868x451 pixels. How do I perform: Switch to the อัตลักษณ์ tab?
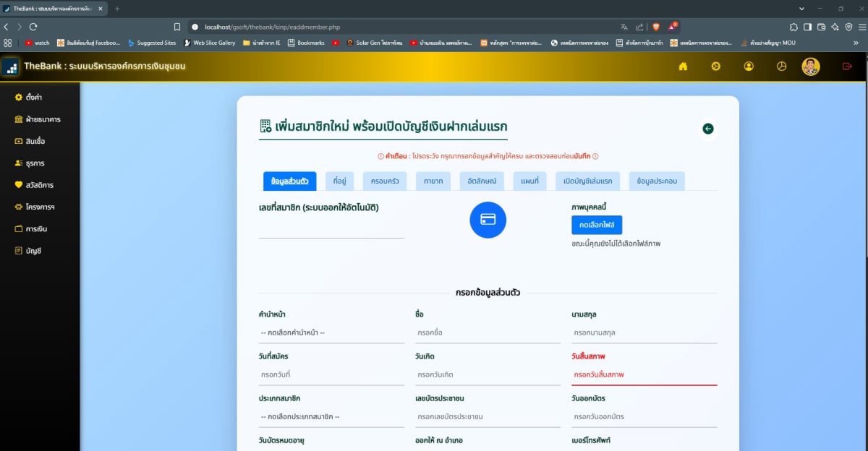(x=482, y=181)
